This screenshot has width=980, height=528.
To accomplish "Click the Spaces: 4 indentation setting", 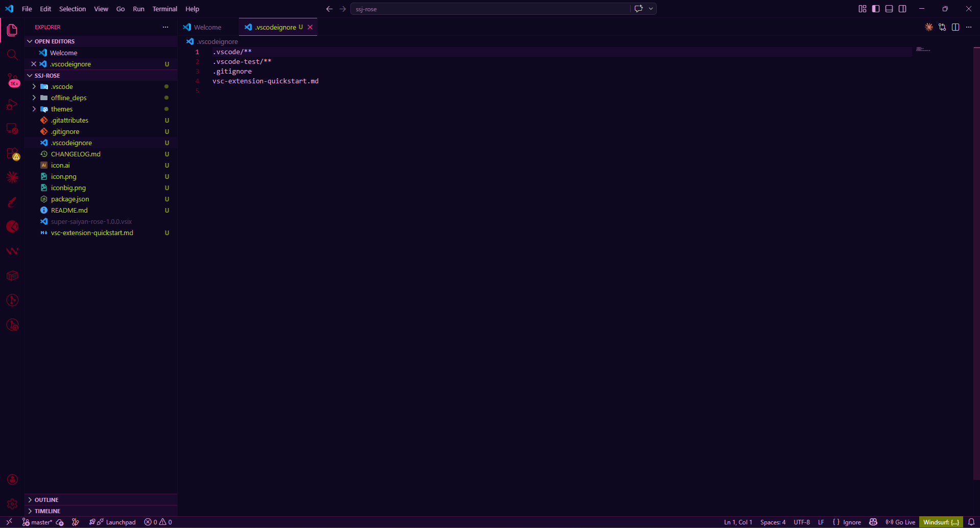I will coord(773,522).
